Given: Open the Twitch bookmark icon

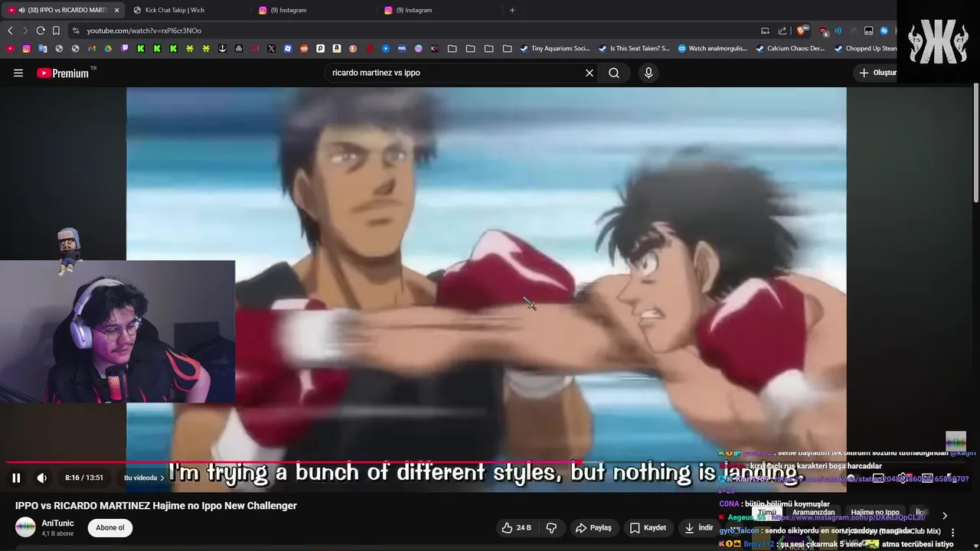Looking at the screenshot, I should tap(125, 48).
